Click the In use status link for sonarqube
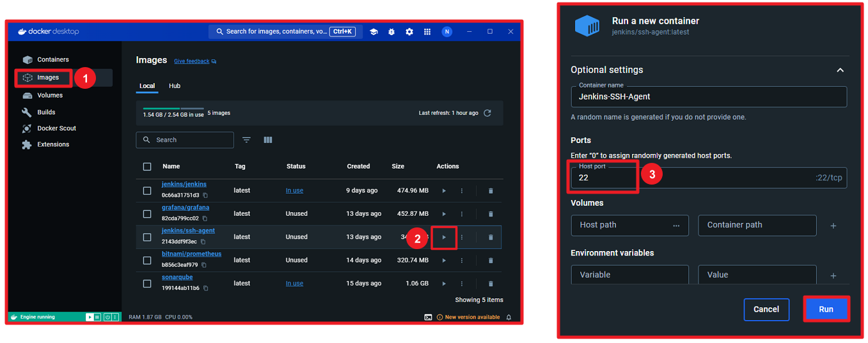The image size is (868, 343). pyautogui.click(x=294, y=284)
